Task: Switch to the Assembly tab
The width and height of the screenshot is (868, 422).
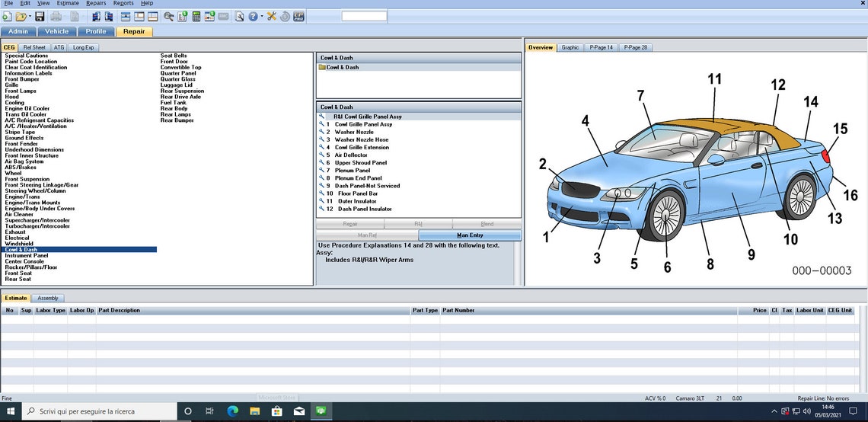Action: click(x=48, y=298)
